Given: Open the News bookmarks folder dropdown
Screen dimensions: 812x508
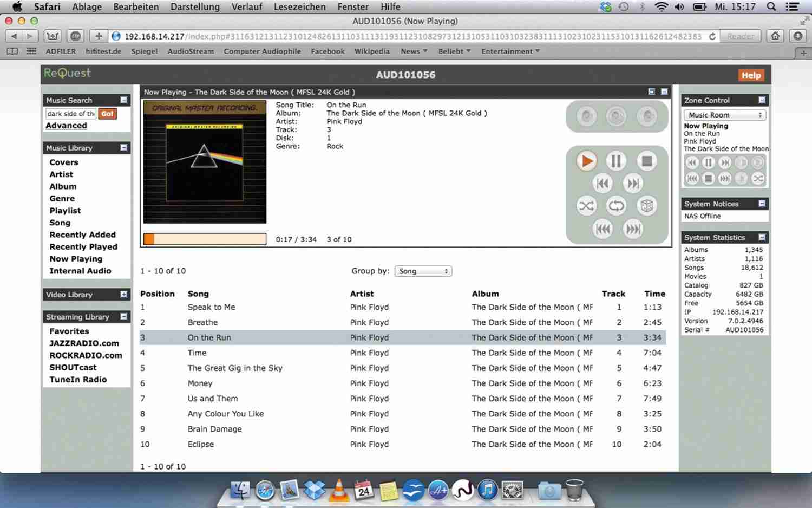Looking at the screenshot, I should pyautogui.click(x=414, y=51).
